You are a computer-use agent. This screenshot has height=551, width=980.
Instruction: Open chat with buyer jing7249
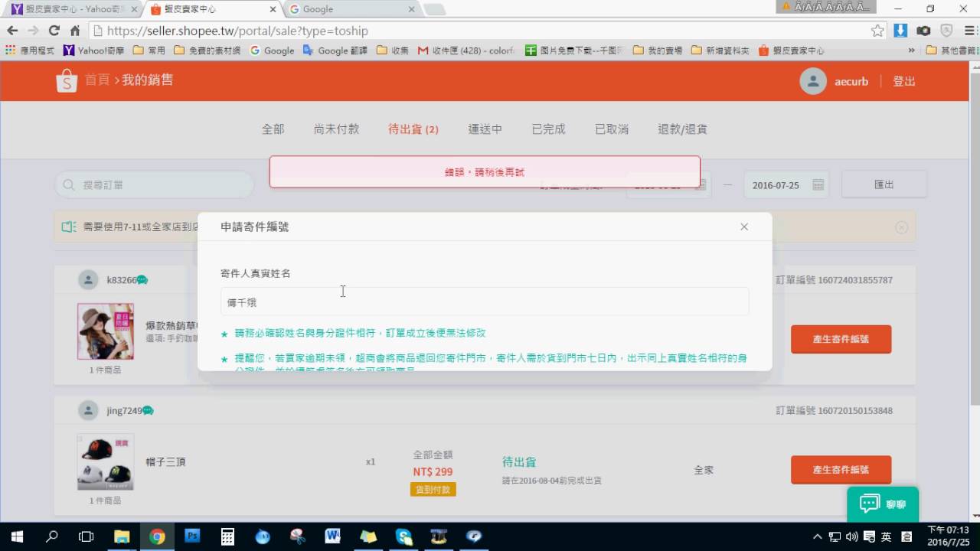pyautogui.click(x=148, y=411)
